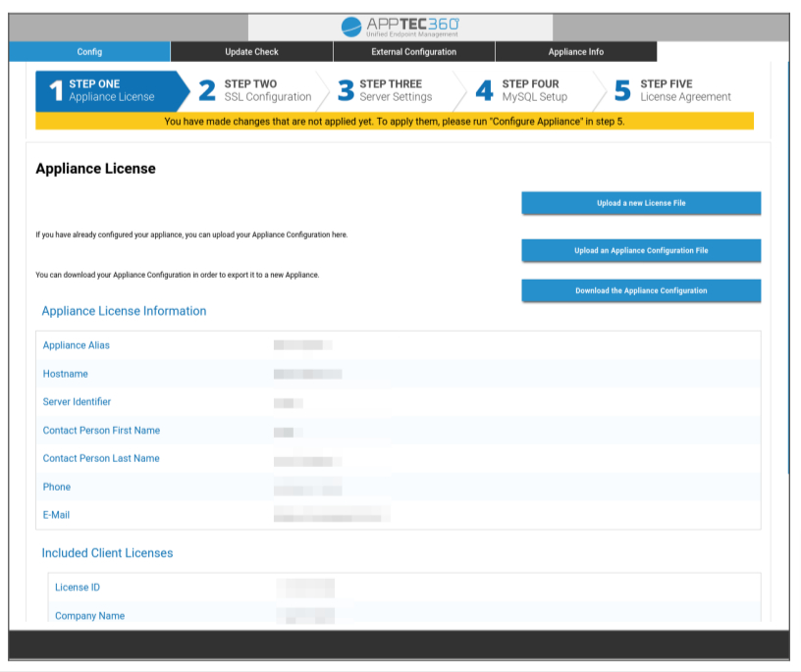Click the E-Mail value field
The height and width of the screenshot is (672, 801).
tap(331, 515)
